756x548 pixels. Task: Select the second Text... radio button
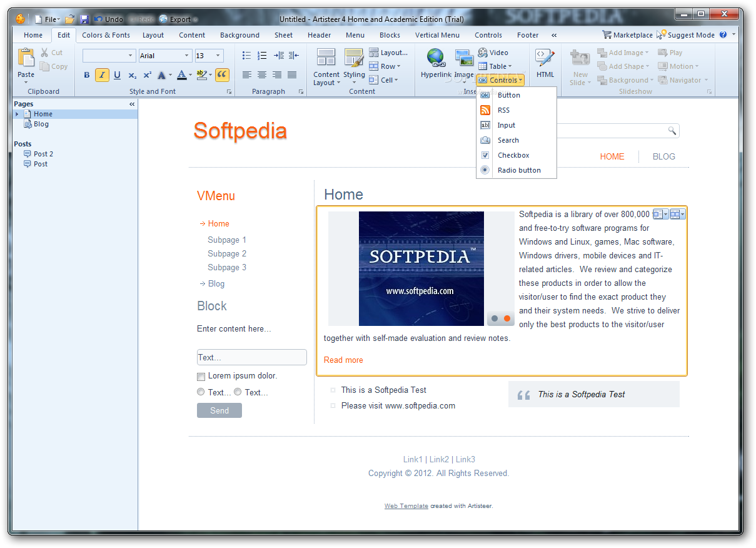pyautogui.click(x=238, y=392)
